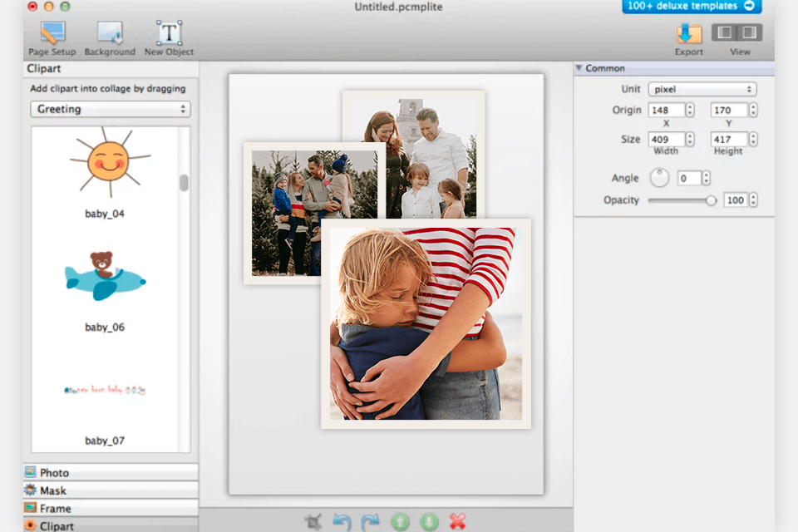Collapse the Common properties panel

point(580,68)
